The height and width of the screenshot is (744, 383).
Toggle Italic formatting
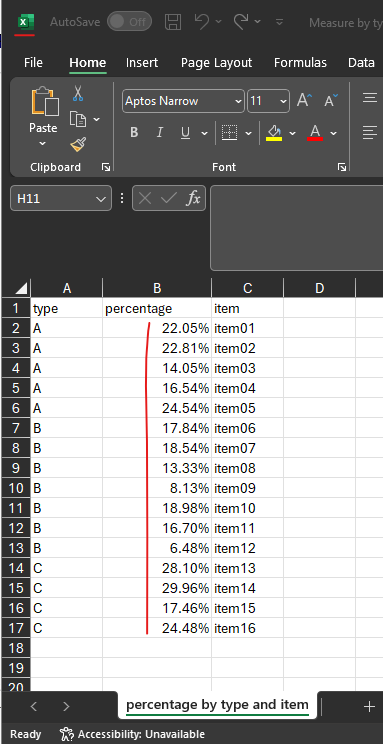point(160,132)
